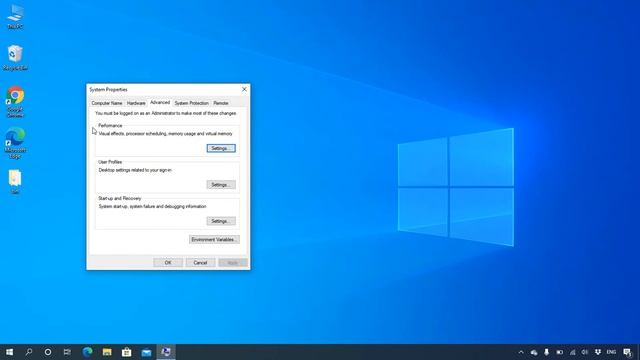Select Google Chrome desktop shortcut
Image resolution: width=640 pixels, height=360 pixels.
pos(15,102)
